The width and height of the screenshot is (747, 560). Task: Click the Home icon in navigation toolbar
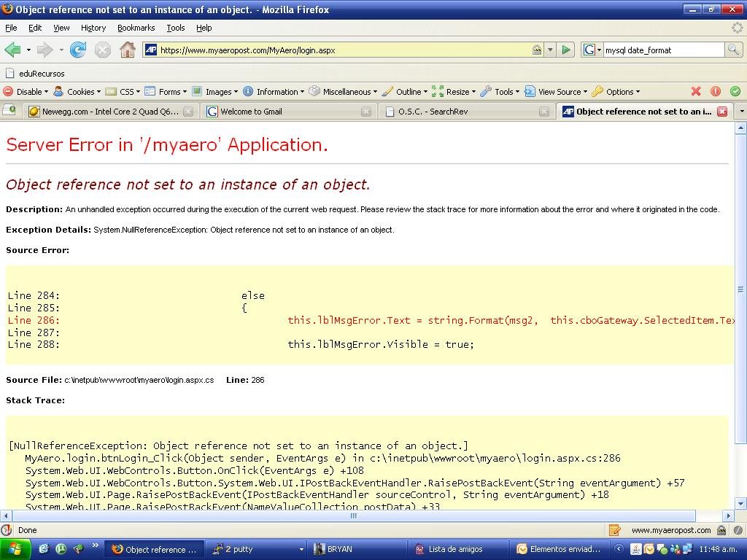tap(127, 50)
